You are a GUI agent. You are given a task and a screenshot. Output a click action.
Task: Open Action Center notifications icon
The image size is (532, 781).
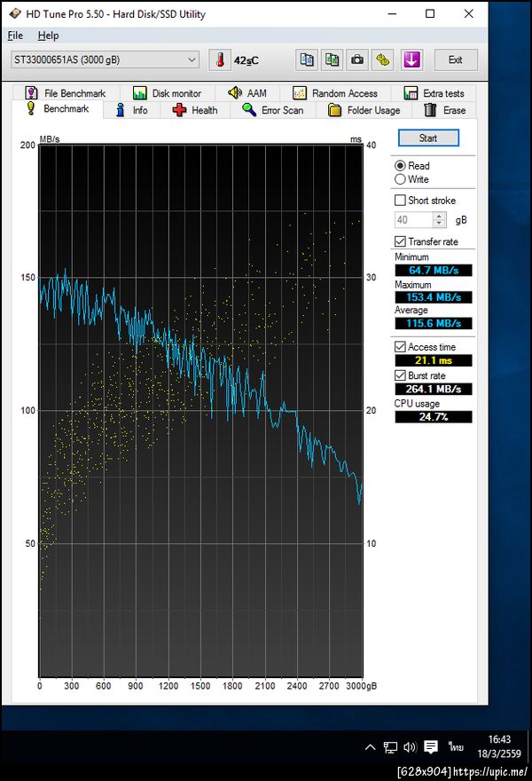[x=431, y=746]
